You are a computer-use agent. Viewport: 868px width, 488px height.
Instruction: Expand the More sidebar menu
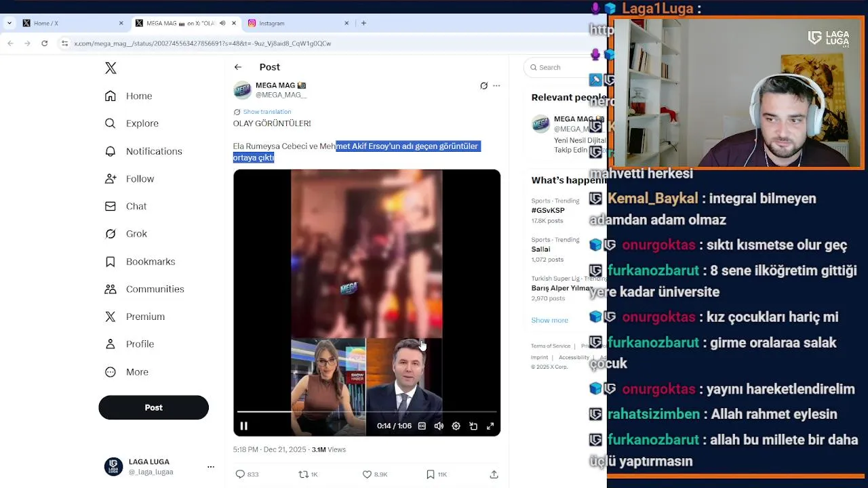(126, 372)
